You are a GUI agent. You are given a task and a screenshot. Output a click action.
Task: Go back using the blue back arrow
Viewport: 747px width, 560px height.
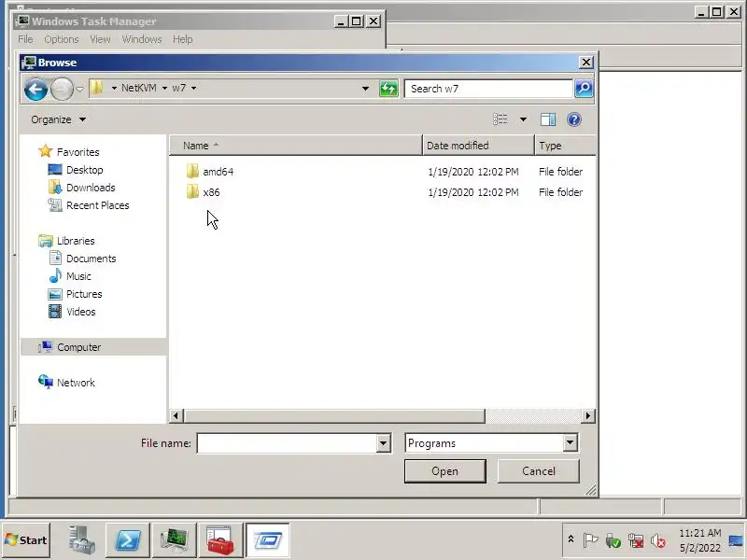(x=35, y=89)
